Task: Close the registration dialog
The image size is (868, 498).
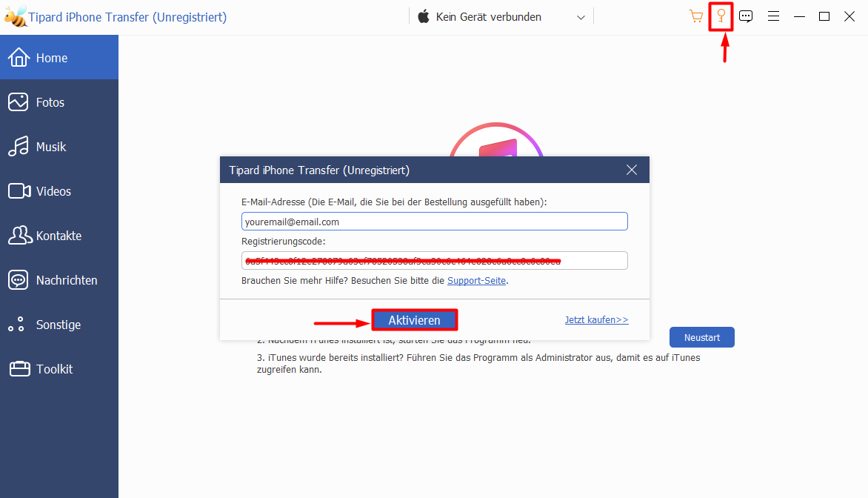Action: [632, 170]
